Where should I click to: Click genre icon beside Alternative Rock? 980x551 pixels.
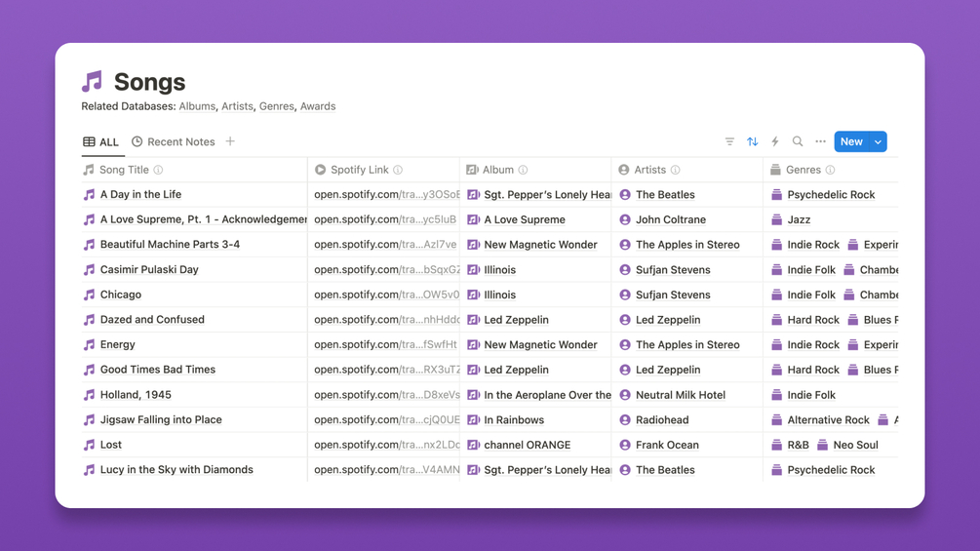click(776, 419)
